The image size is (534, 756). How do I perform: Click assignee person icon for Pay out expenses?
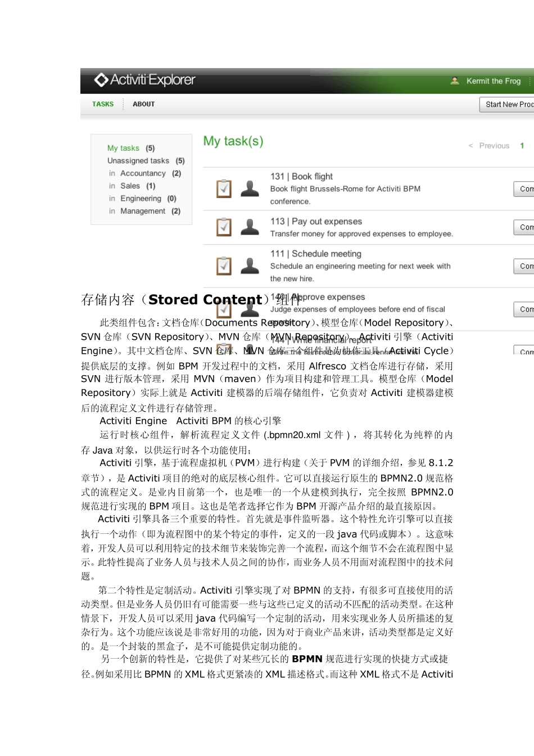(x=250, y=227)
